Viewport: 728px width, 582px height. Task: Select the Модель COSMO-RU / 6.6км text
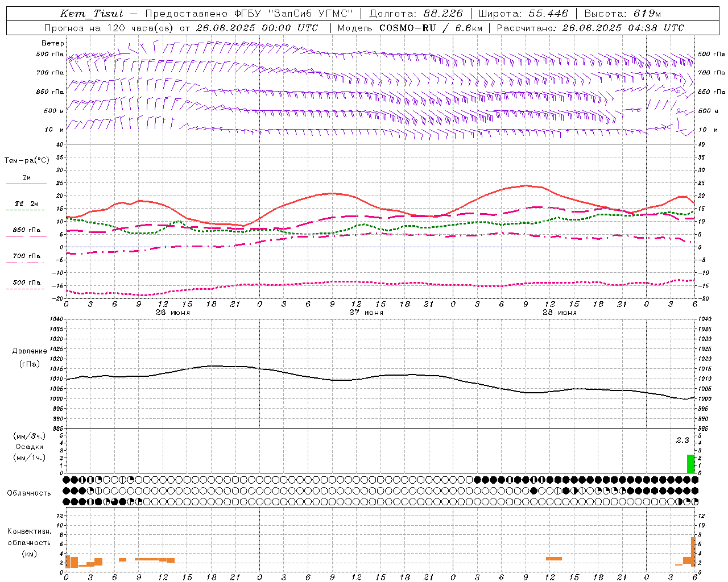pyautogui.click(x=410, y=28)
